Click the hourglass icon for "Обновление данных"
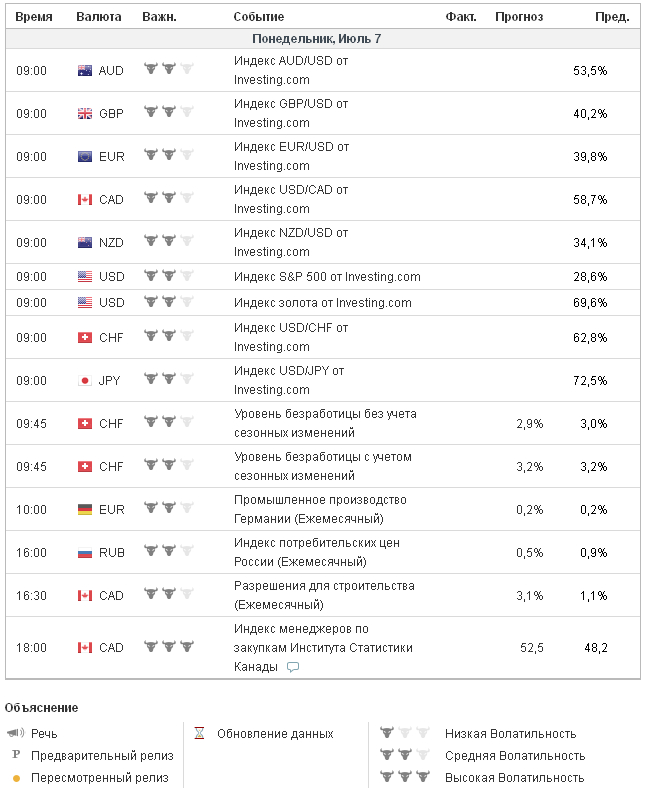Image resolution: width=645 pixels, height=789 pixels. (x=199, y=733)
